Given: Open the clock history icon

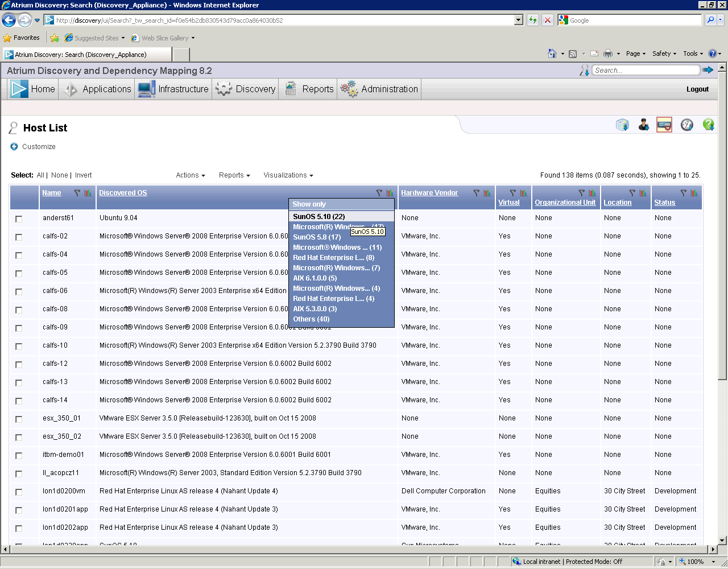Looking at the screenshot, I should [687, 125].
